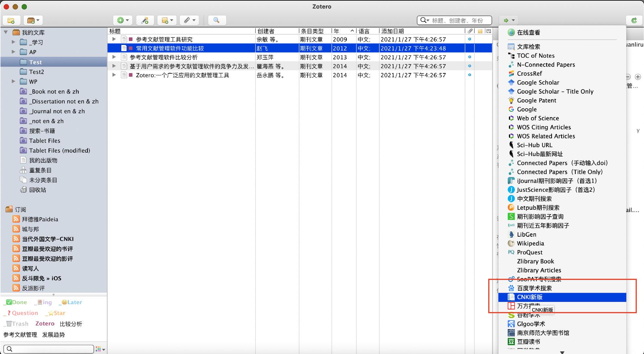Click the Google Patent lightbulb icon
Viewport: 644px width, 354px height.
coord(511,100)
